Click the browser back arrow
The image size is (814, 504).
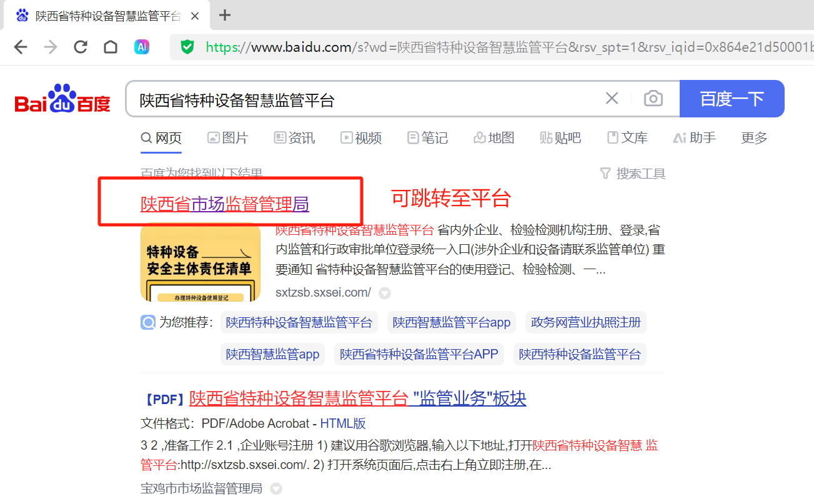click(x=21, y=47)
